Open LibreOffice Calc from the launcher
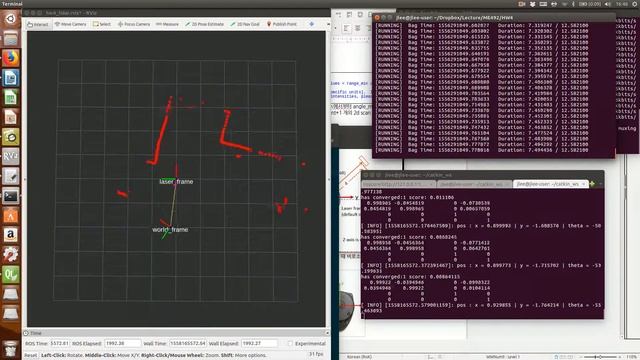The height and width of the screenshot is (360, 640). point(11,97)
